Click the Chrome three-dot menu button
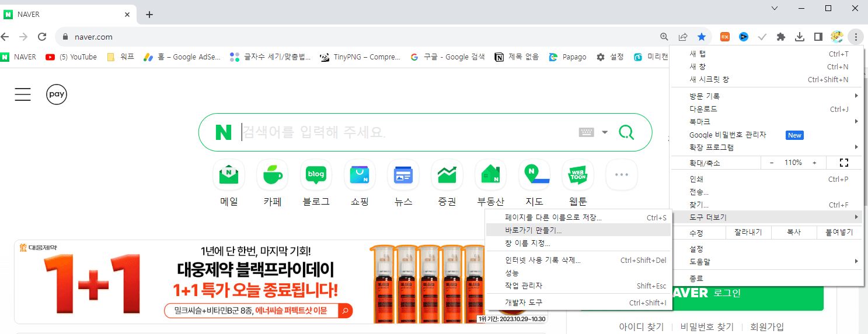This screenshot has width=868, height=334. pos(855,37)
